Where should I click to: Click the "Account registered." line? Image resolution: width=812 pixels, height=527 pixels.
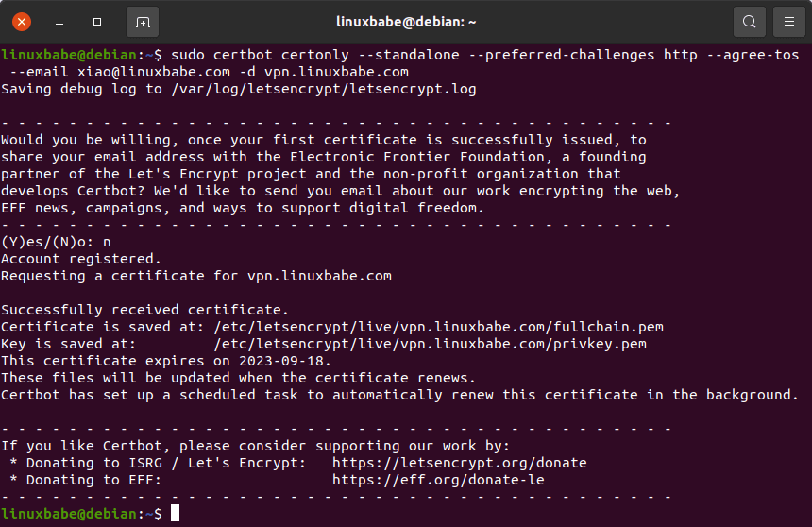[x=81, y=259]
